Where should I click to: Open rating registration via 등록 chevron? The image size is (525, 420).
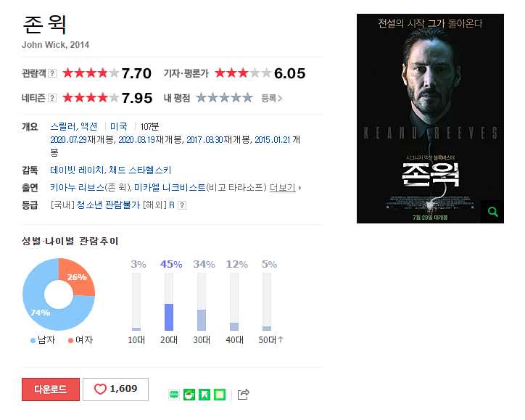[x=271, y=98]
